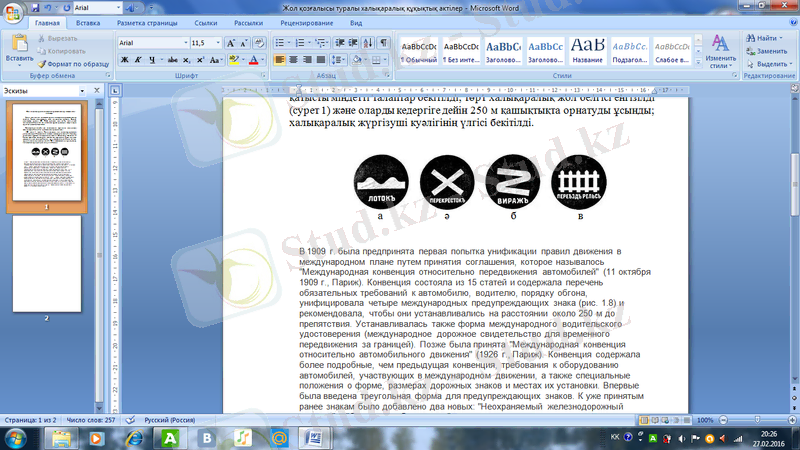
Task: Toggle show paragraph marks
Action: coord(383,43)
